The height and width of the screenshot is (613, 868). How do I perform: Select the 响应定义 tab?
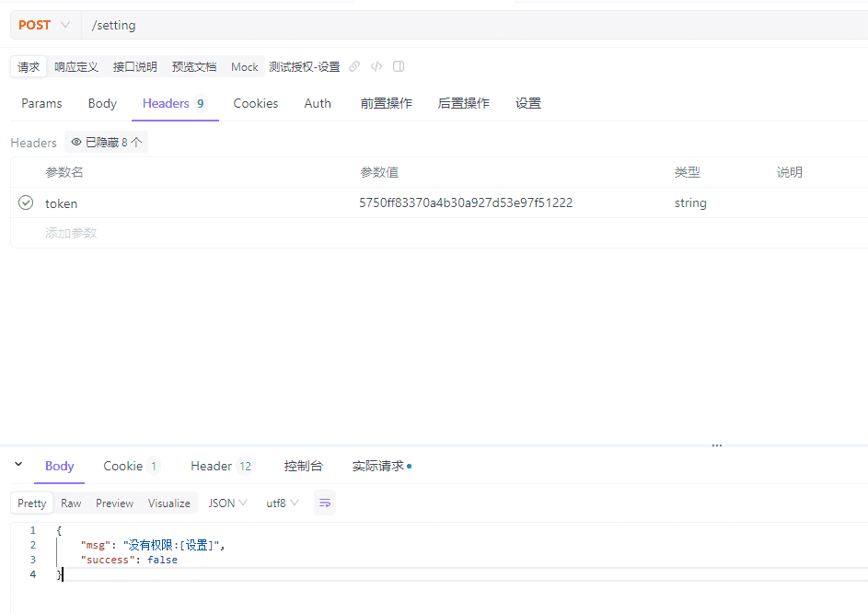tap(76, 67)
